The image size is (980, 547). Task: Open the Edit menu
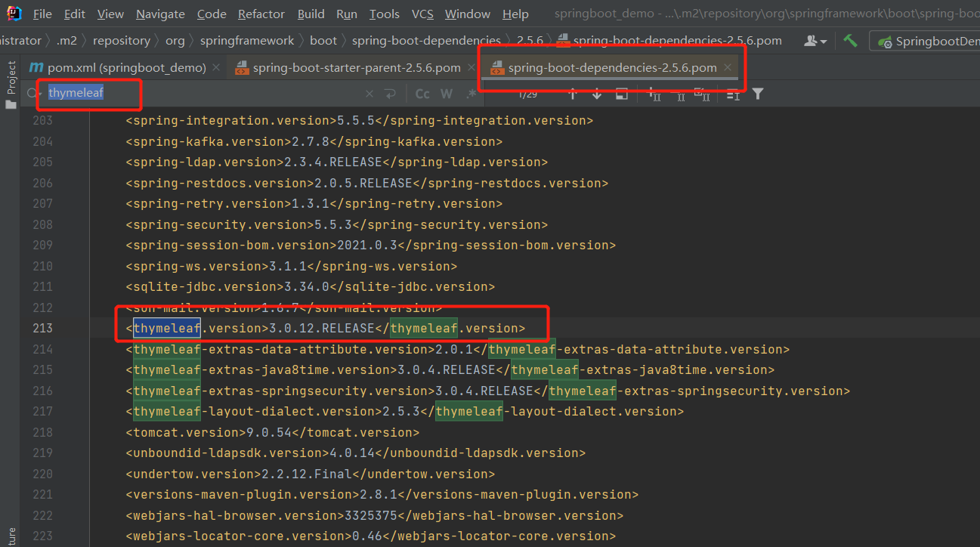pos(75,14)
